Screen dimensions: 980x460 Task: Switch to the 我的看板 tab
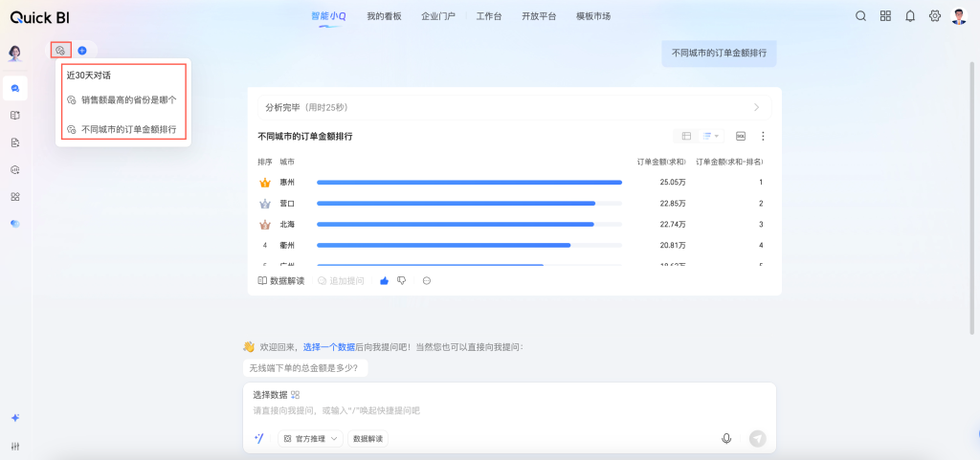384,16
